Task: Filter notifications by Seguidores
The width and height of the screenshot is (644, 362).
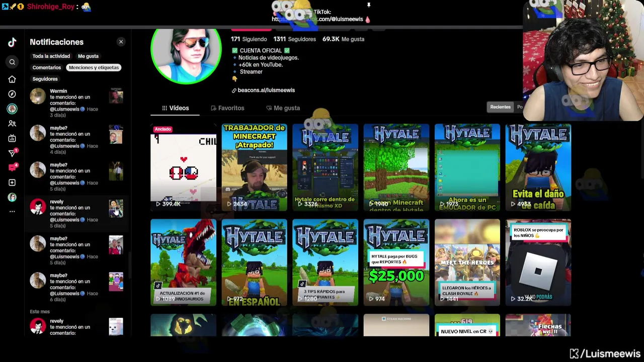Action: [x=45, y=79]
